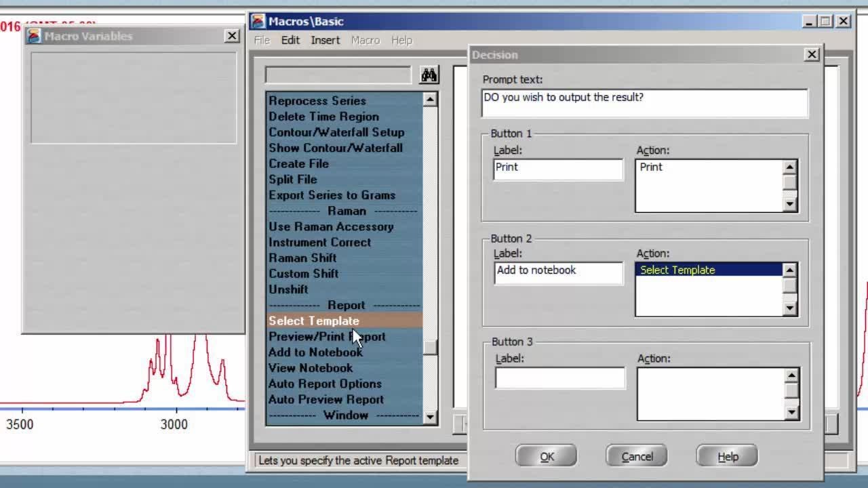Open the Insert menu
The image size is (868, 488).
coord(325,41)
